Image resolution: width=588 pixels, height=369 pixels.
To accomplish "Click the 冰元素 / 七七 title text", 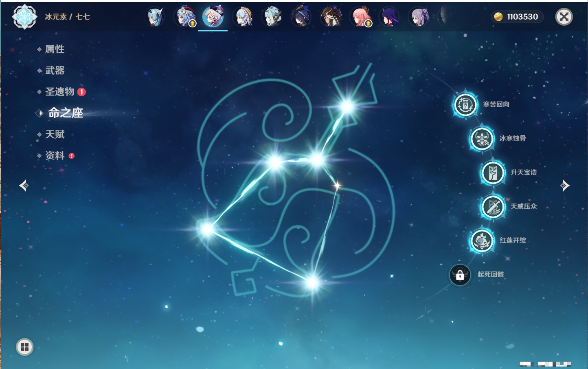I will coord(67,17).
